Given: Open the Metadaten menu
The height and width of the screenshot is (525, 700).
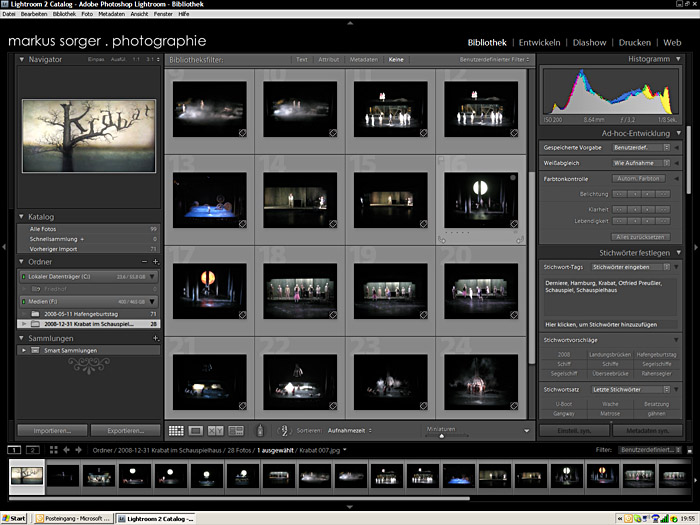Looking at the screenshot, I should (x=112, y=14).
